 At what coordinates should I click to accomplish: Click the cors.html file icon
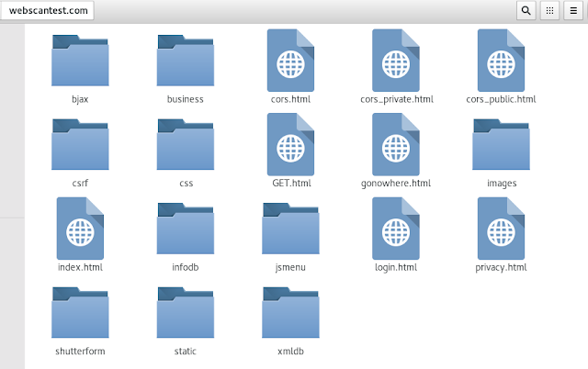click(x=290, y=61)
